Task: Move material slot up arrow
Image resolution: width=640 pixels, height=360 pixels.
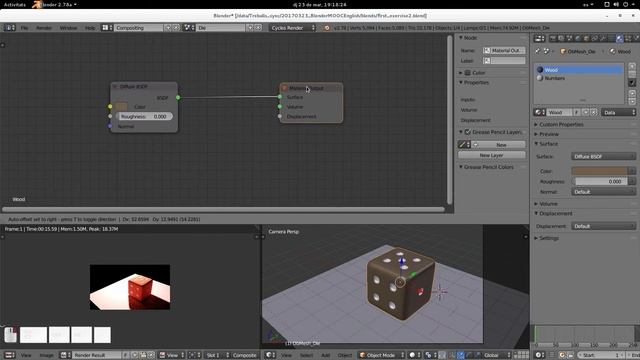Action: (x=632, y=93)
